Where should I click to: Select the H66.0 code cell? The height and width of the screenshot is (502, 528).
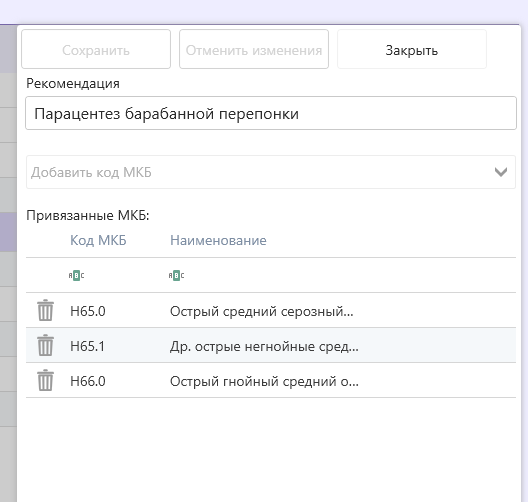click(x=88, y=381)
